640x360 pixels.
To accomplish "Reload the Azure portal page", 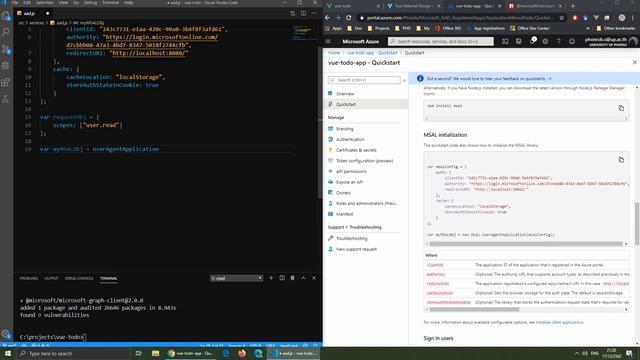I will (x=349, y=18).
